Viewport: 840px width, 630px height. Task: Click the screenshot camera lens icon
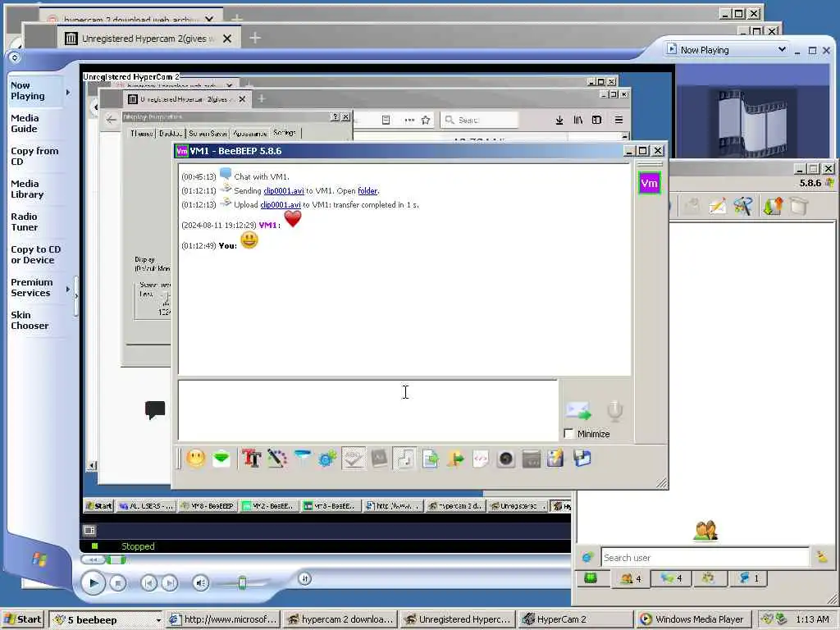(505, 459)
